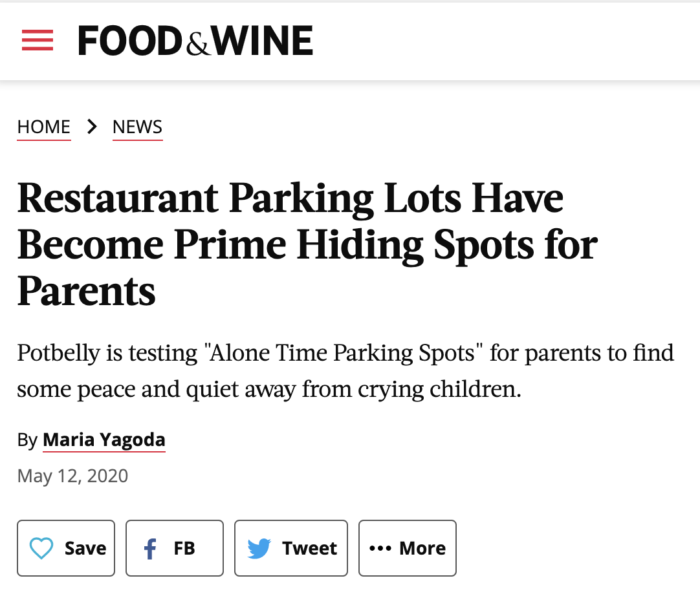Expand the More sharing options label
The height and width of the screenshot is (596, 700).
(422, 548)
